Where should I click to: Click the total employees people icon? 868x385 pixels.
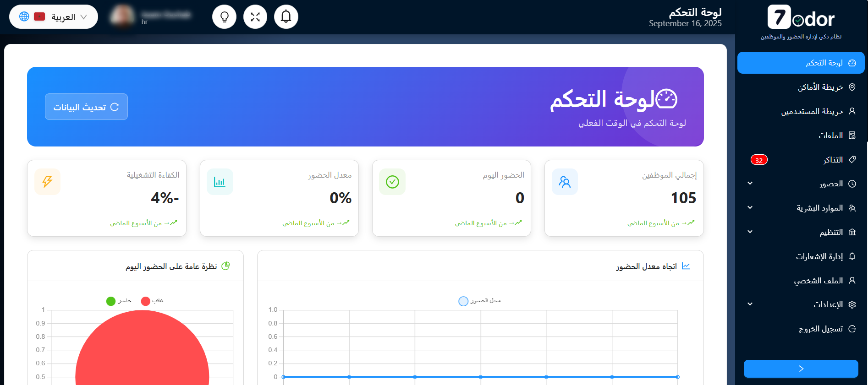565,182
